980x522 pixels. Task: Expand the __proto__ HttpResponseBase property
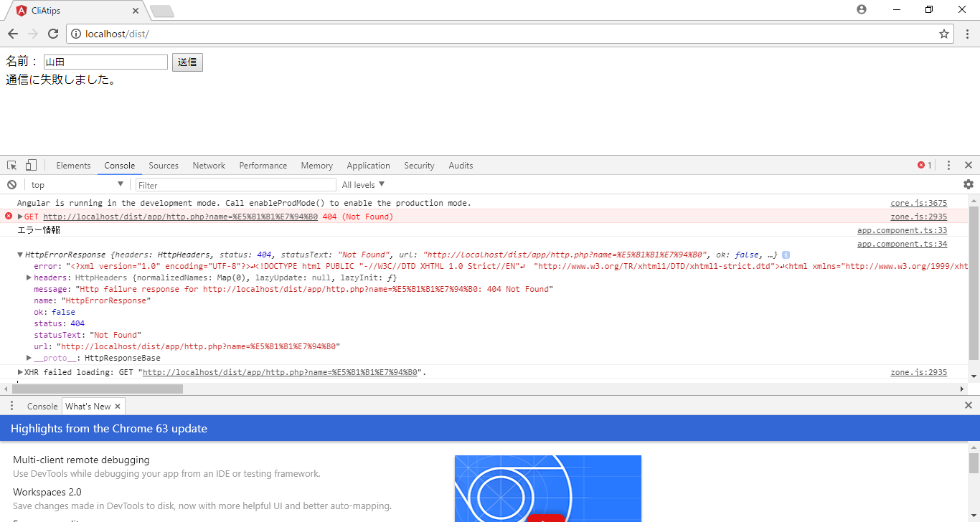29,358
